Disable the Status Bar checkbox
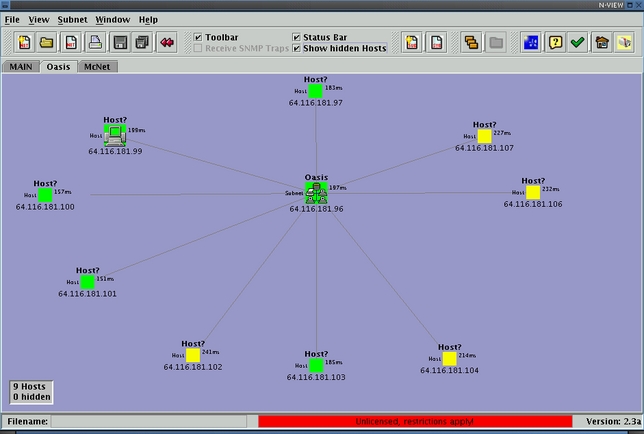Screen dimensions: 644x434 click(x=296, y=37)
